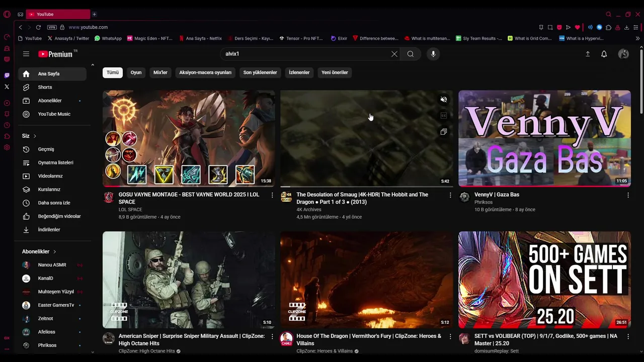Start voice search with the microphone icon

click(433, 54)
